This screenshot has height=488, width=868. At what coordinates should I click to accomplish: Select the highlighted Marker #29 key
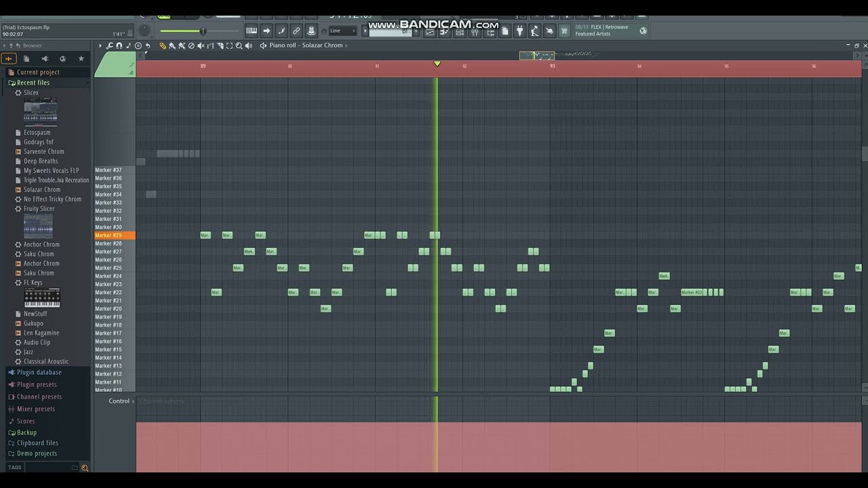tap(115, 235)
